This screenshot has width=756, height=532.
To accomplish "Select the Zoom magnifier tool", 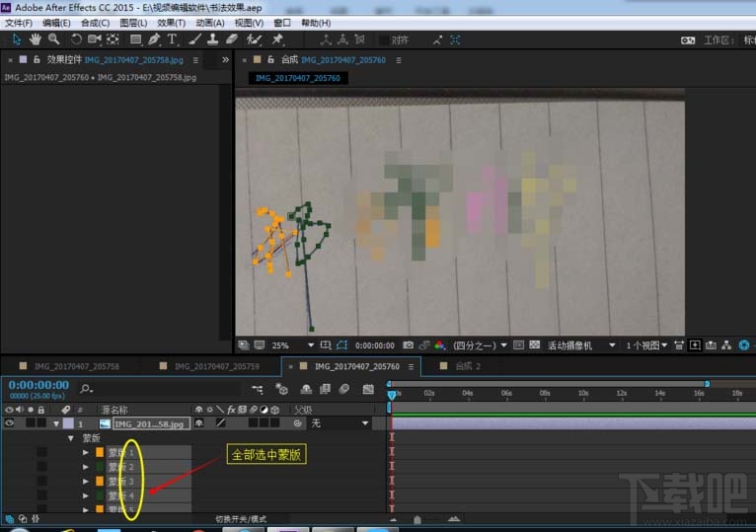I will click(54, 39).
